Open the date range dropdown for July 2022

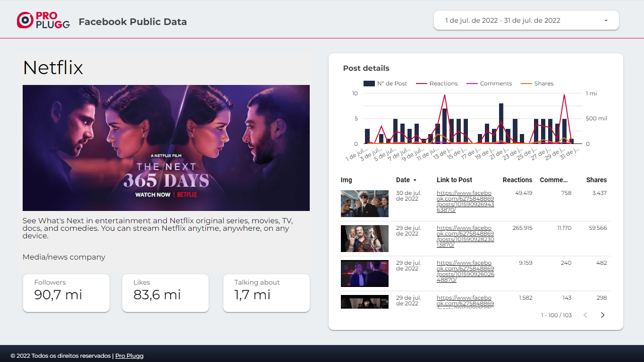(526, 20)
